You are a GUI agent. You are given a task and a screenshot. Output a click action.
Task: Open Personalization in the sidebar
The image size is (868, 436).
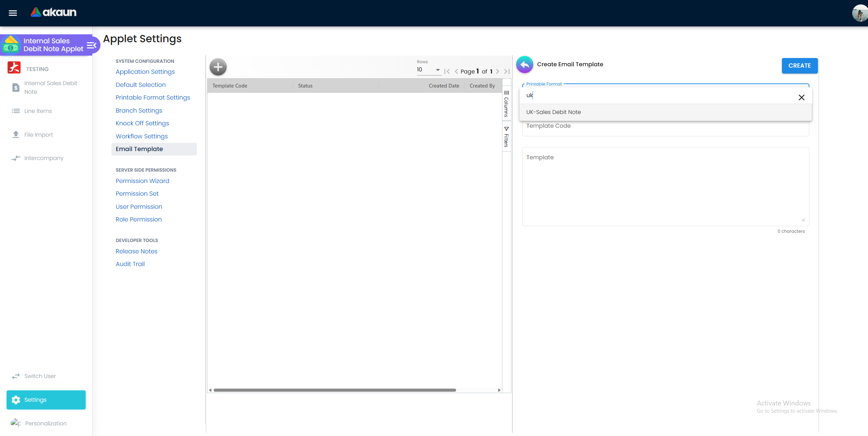(46, 423)
